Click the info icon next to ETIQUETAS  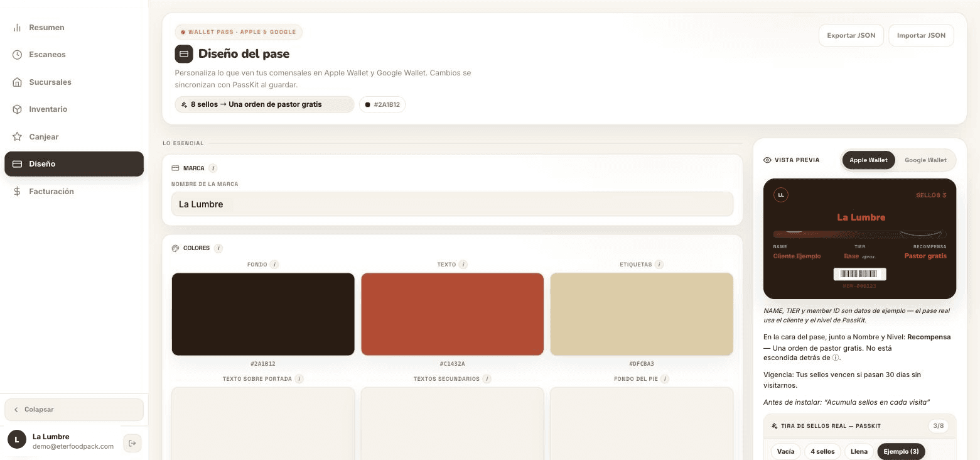click(659, 265)
